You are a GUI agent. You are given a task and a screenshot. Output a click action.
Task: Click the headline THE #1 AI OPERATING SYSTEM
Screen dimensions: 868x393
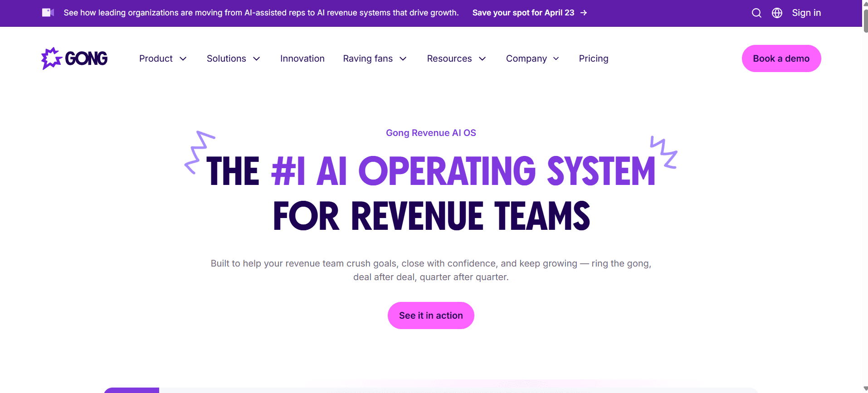(x=431, y=171)
